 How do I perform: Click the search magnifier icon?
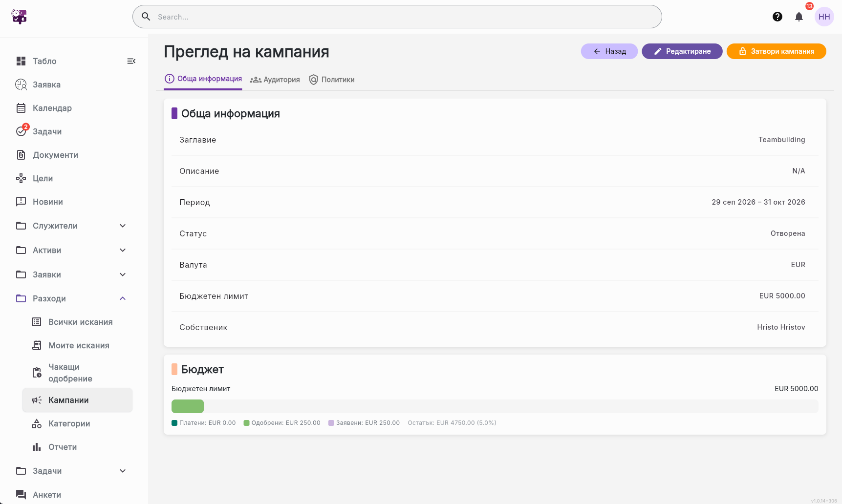click(146, 17)
